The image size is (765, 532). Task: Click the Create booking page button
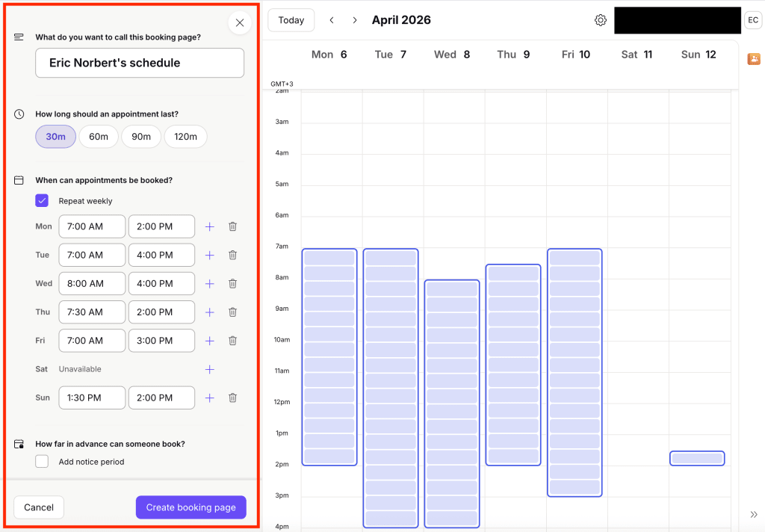tap(191, 507)
